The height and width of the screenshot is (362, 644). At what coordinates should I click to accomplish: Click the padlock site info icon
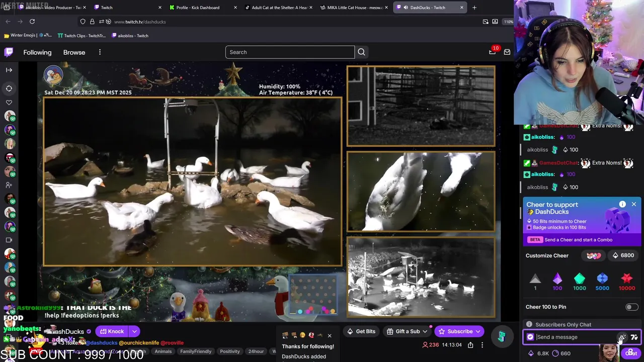(x=92, y=22)
